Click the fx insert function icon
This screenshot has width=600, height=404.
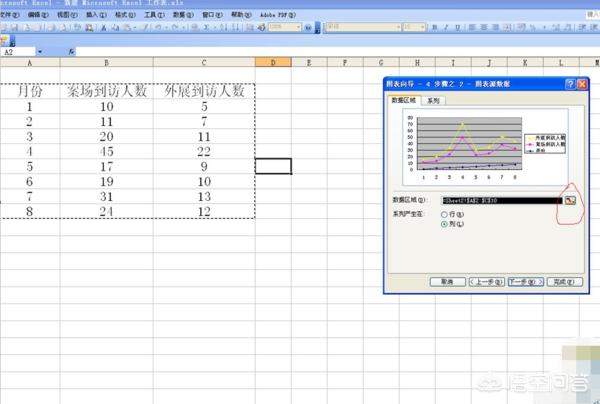pyautogui.click(x=71, y=50)
